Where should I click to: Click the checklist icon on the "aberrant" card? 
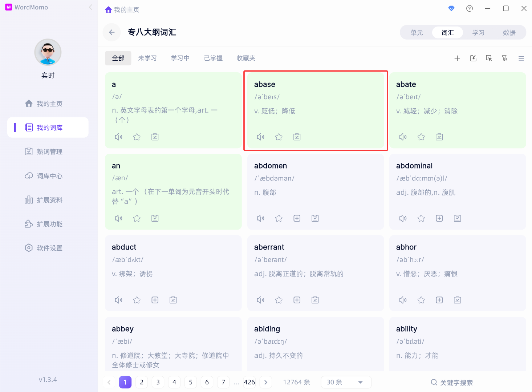pyautogui.click(x=315, y=300)
